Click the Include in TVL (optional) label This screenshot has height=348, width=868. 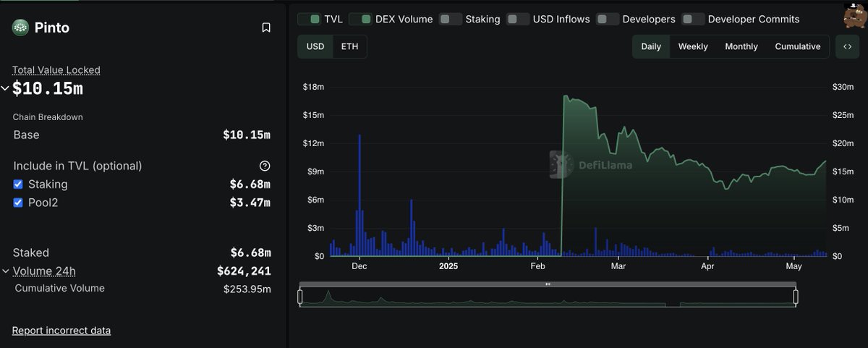click(77, 166)
